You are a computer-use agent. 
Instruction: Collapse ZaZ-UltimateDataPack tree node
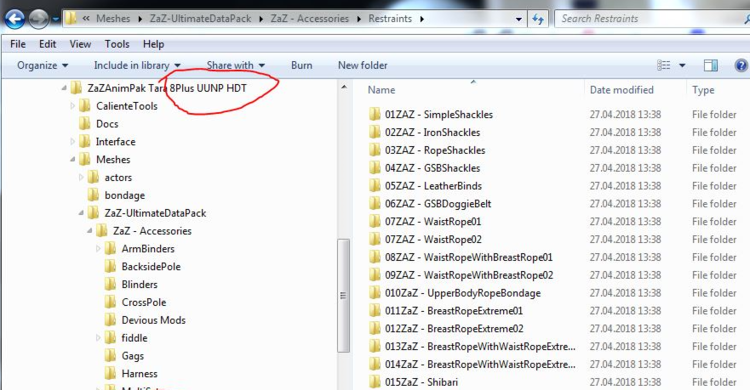(81, 213)
